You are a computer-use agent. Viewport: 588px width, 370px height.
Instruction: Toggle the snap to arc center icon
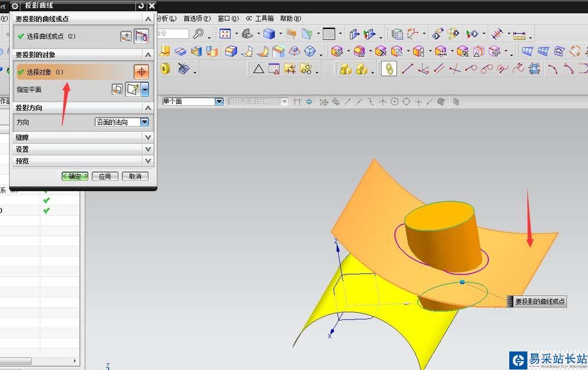pyautogui.click(x=395, y=102)
